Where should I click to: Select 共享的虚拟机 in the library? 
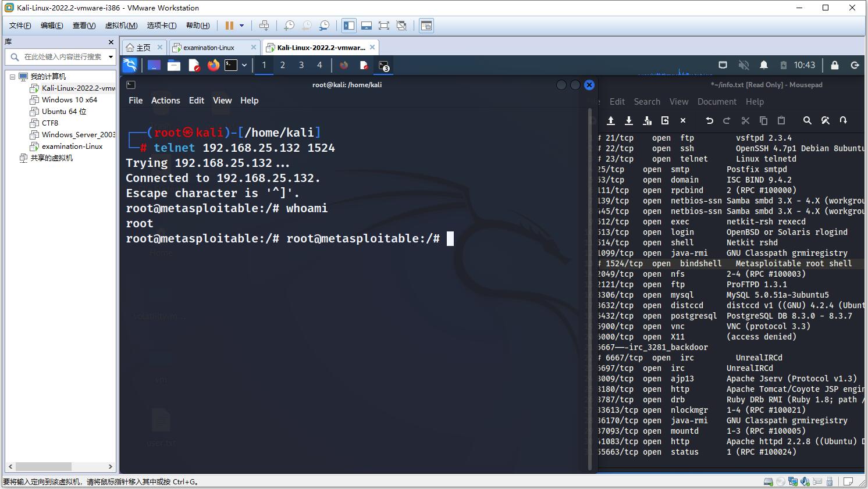[46, 158]
